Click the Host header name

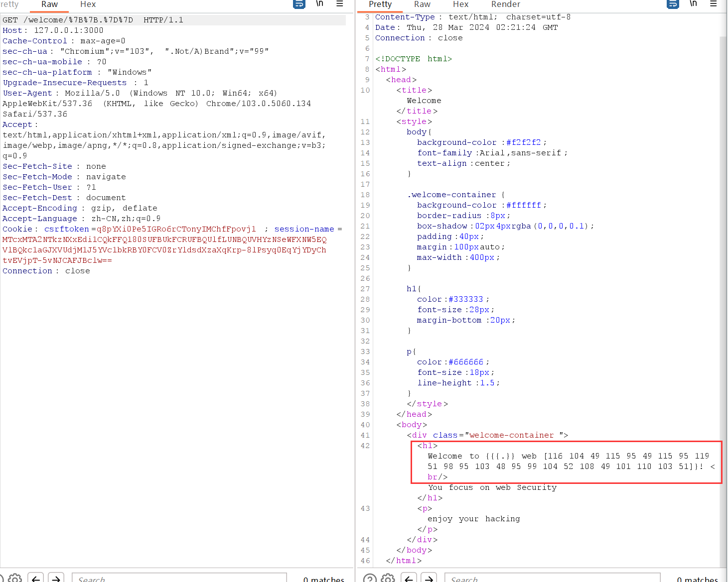click(12, 30)
